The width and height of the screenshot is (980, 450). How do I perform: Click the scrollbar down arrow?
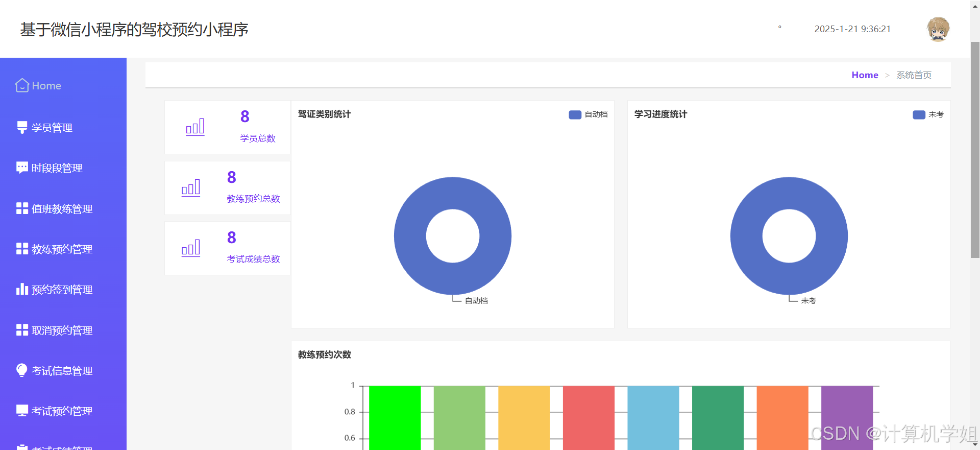pyautogui.click(x=975, y=445)
